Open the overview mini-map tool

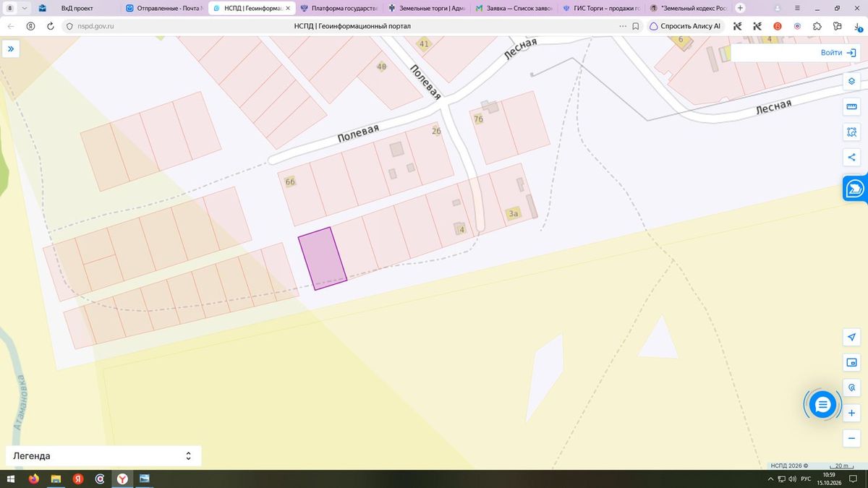[x=851, y=362]
